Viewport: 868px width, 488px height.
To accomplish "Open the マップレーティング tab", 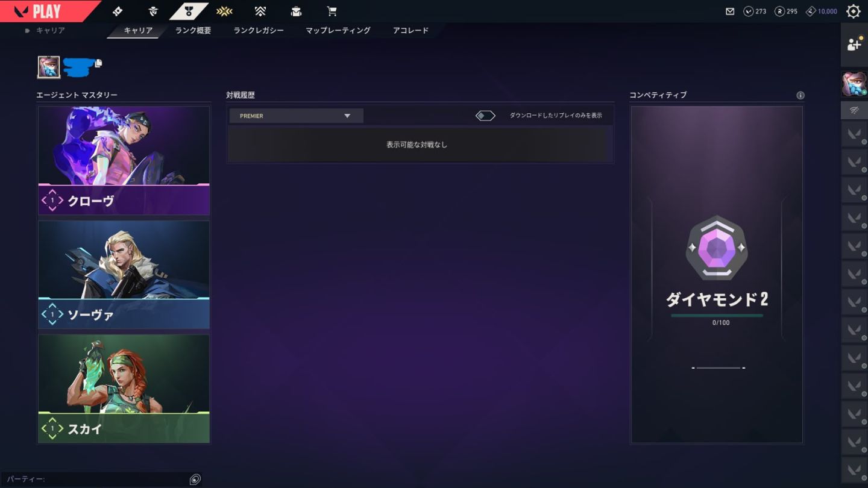I will coord(338,30).
